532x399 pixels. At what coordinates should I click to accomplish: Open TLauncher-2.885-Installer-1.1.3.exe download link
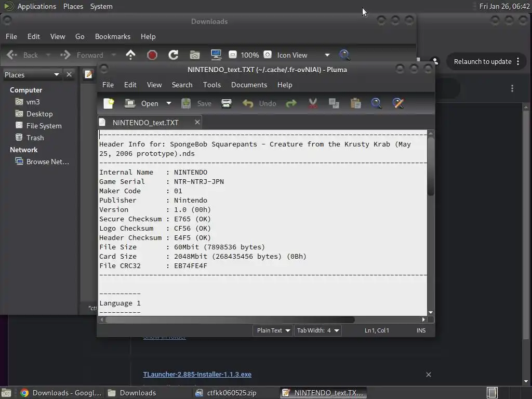click(x=197, y=374)
